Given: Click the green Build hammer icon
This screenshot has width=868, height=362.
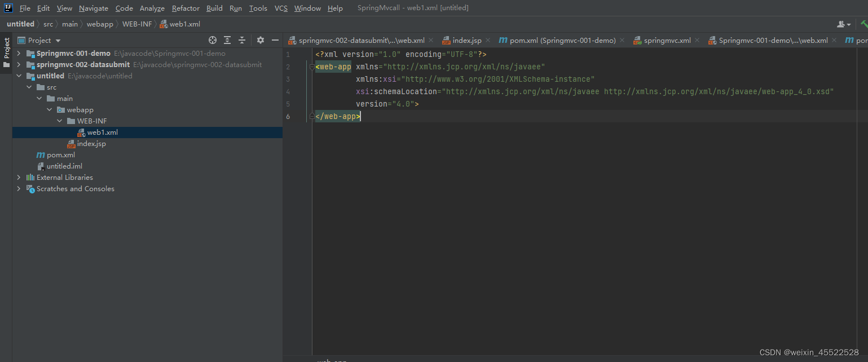Looking at the screenshot, I should pyautogui.click(x=863, y=24).
